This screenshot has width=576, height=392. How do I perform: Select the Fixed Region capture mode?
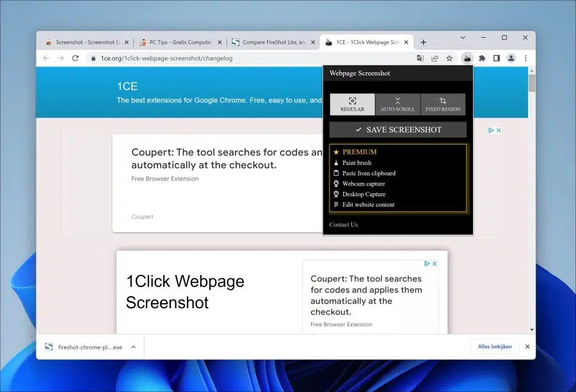tap(443, 104)
